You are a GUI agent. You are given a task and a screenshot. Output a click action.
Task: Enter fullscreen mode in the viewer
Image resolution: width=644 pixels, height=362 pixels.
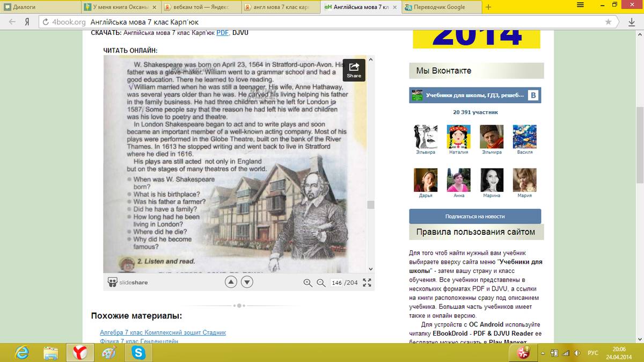(x=367, y=283)
